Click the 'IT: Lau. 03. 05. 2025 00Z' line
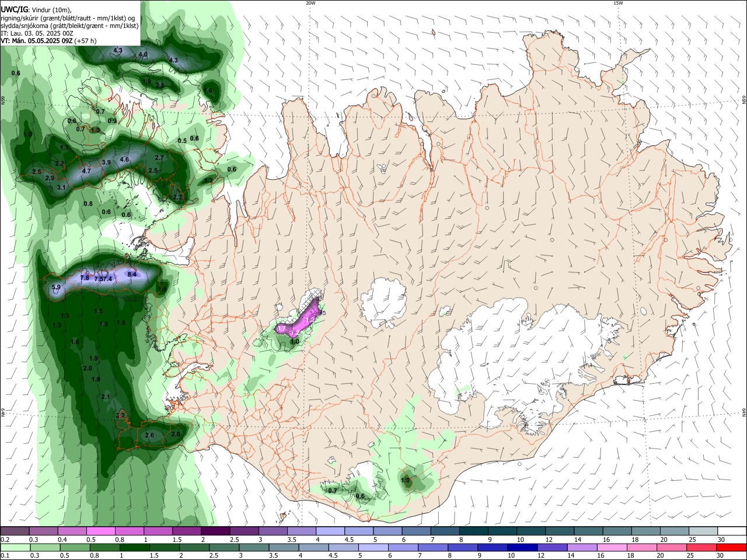The height and width of the screenshot is (560, 747). point(37,33)
